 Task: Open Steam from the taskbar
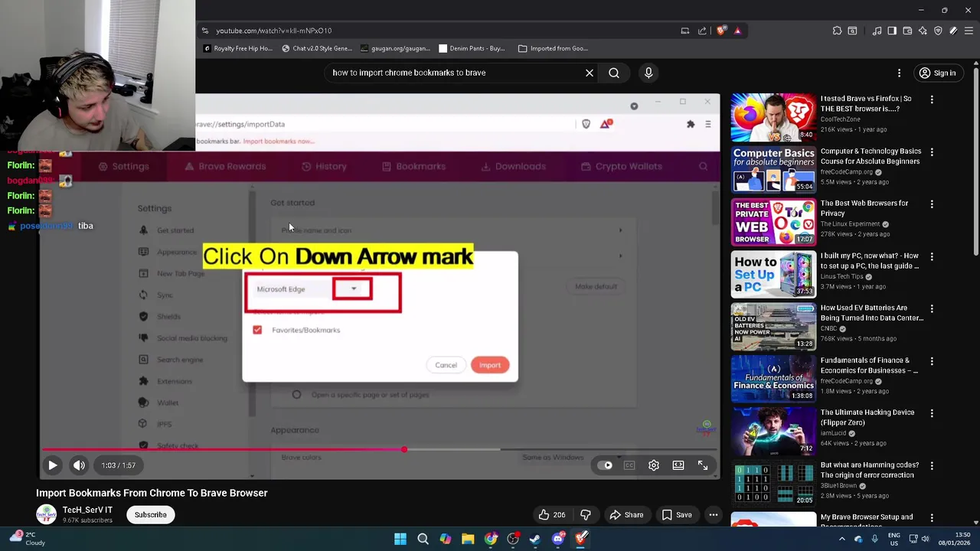[535, 539]
